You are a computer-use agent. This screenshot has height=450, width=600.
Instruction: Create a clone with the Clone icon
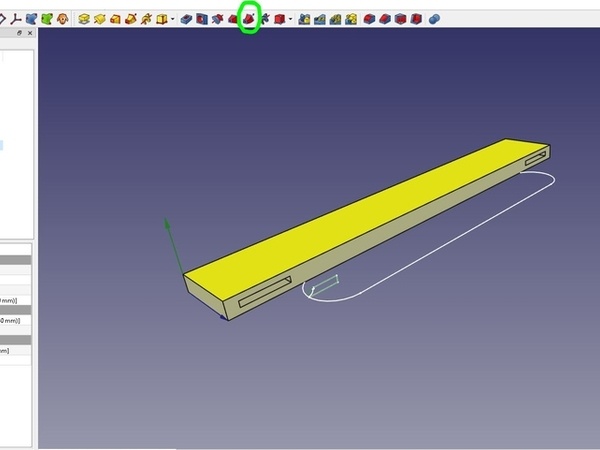[x=60, y=18]
